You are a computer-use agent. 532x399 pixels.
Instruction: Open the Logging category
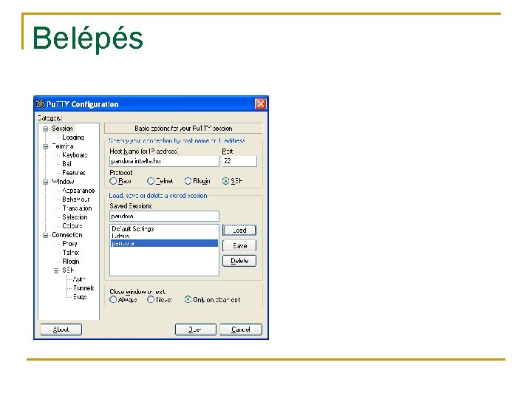(73, 137)
